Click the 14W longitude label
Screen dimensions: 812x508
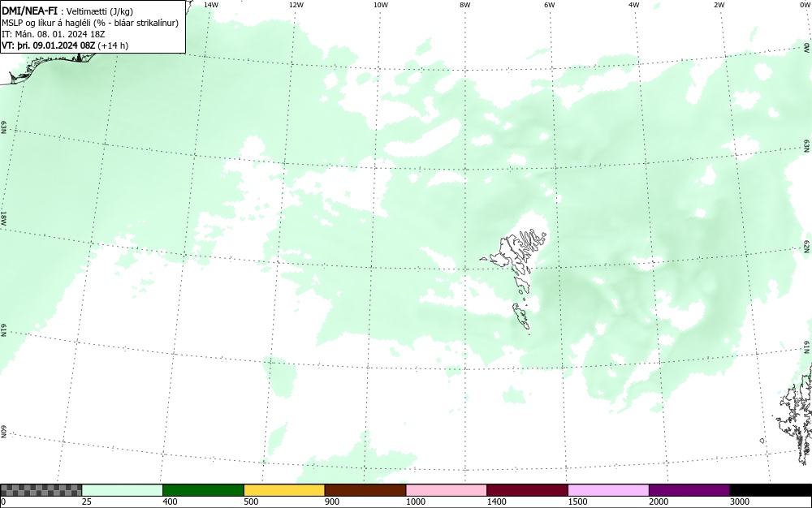click(211, 5)
